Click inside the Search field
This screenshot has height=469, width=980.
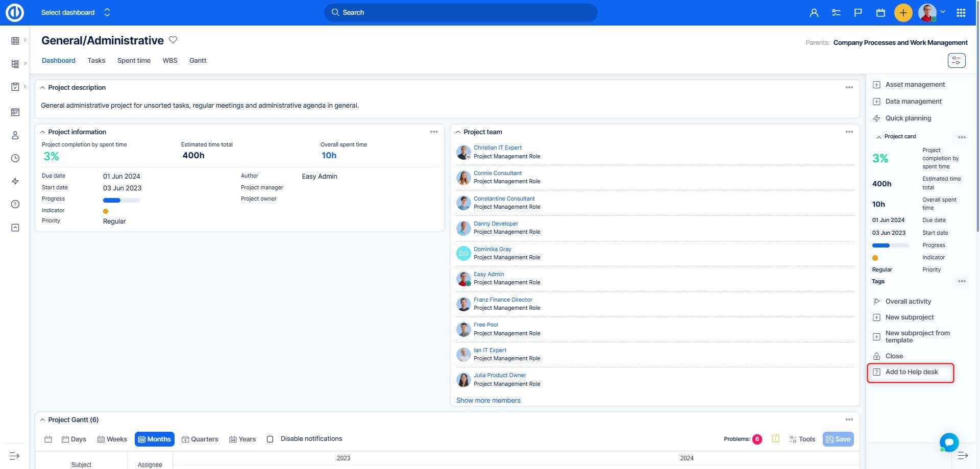(460, 13)
